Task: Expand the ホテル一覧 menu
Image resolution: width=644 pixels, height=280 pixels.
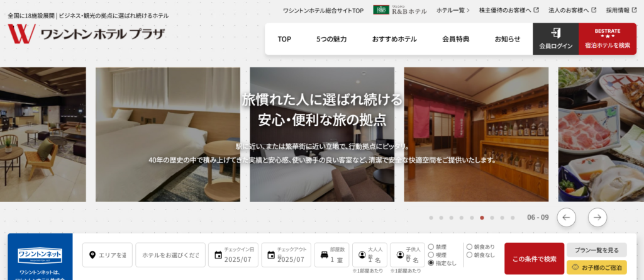Action: point(453,10)
